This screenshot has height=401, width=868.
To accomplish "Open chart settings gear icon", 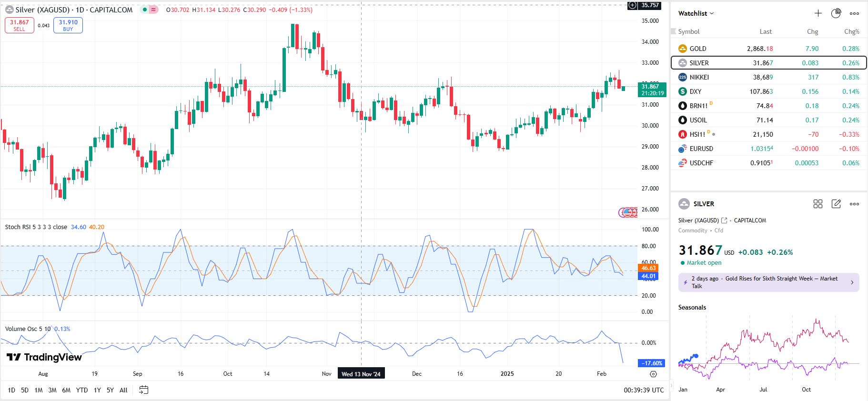I will (653, 374).
